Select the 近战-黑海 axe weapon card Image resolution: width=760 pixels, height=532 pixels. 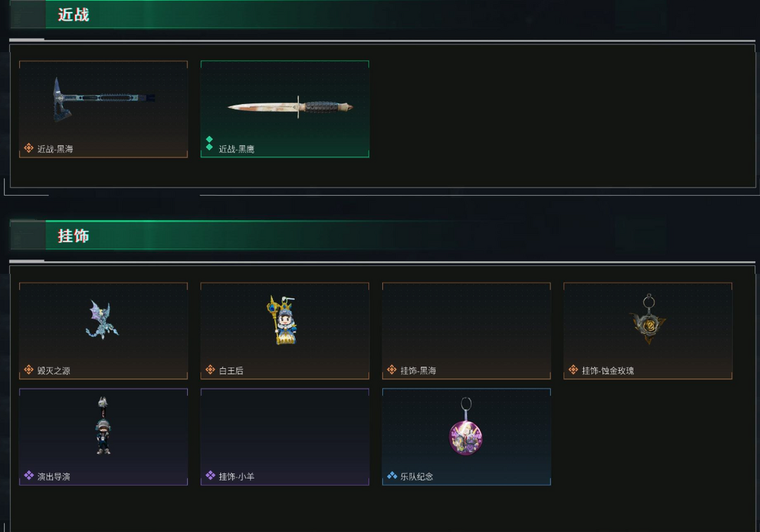(103, 109)
